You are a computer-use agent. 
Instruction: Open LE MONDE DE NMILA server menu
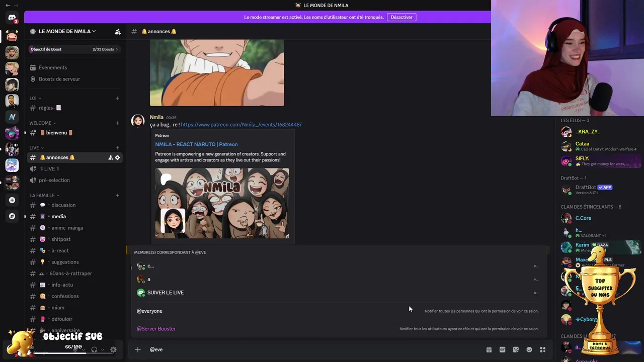click(67, 31)
